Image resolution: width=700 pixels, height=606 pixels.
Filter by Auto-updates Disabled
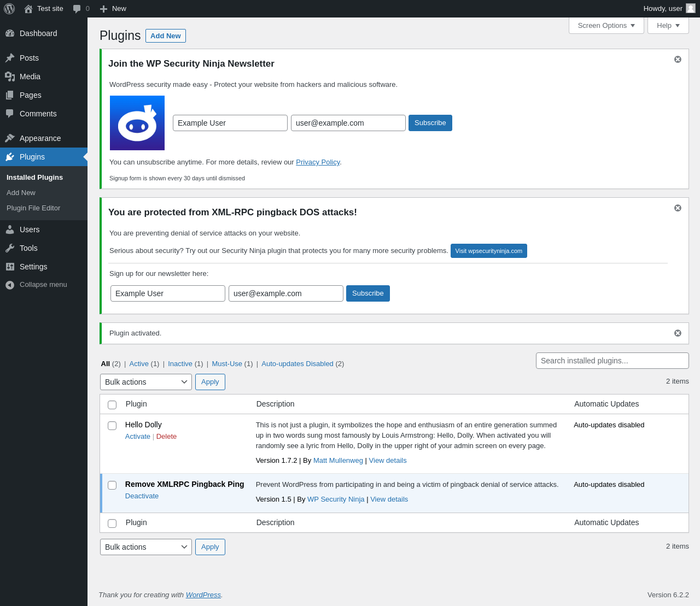point(297,364)
